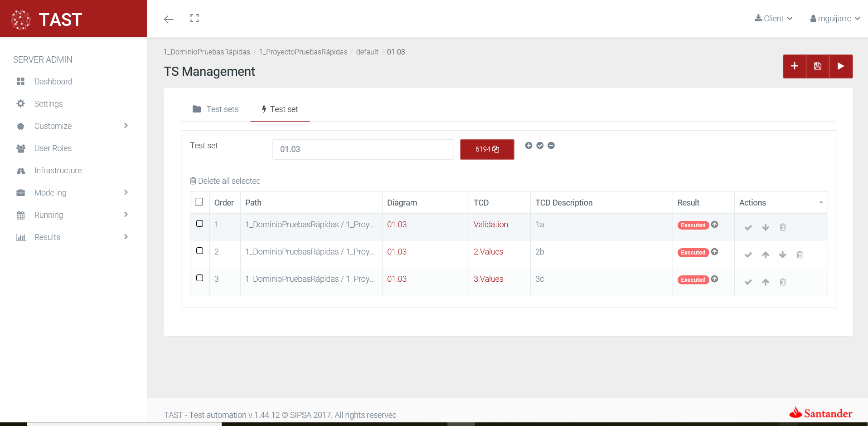Viewport: 868px width, 426px height.
Task: Check the select-all checkbox in table header
Action: click(x=199, y=202)
